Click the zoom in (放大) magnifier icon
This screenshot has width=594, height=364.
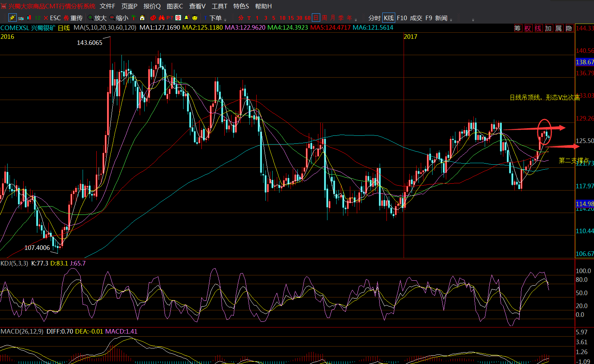click(x=91, y=18)
